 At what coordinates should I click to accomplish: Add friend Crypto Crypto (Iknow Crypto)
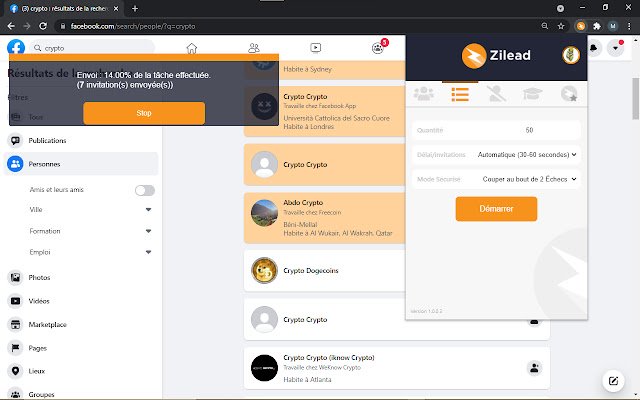[534, 368]
